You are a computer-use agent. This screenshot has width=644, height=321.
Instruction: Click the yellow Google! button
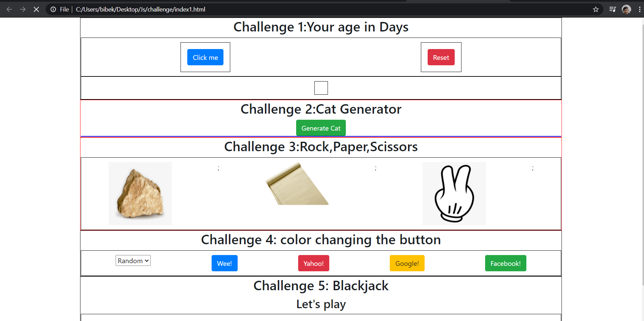[407, 263]
